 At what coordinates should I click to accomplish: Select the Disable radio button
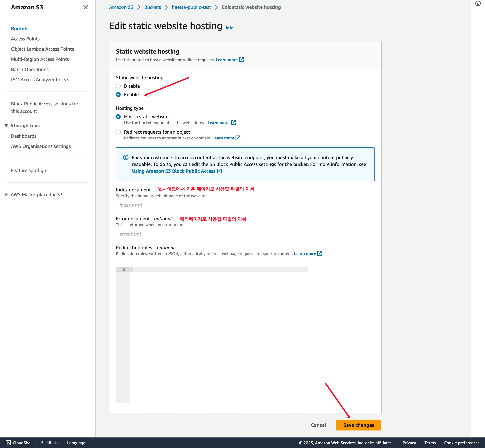[118, 86]
